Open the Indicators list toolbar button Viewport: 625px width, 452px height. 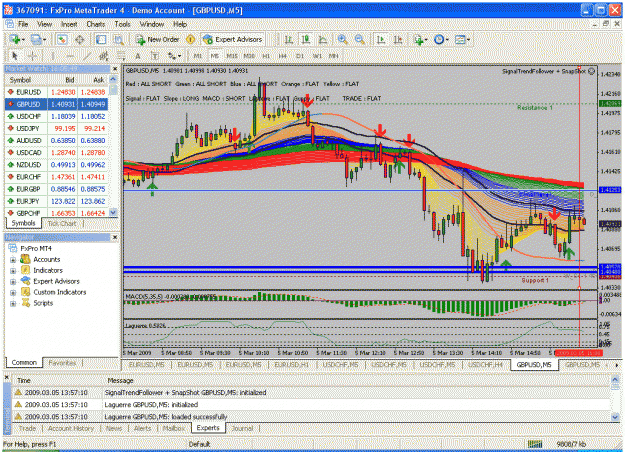pos(420,39)
